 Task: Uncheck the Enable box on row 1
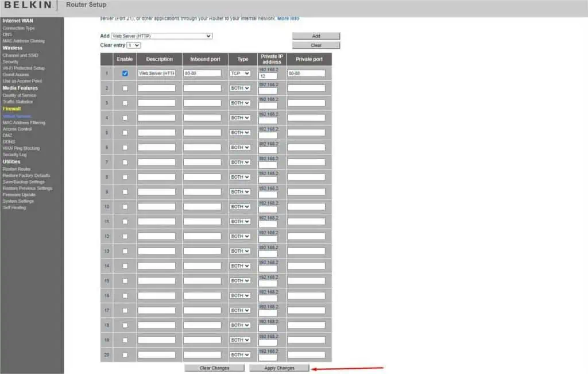click(125, 73)
